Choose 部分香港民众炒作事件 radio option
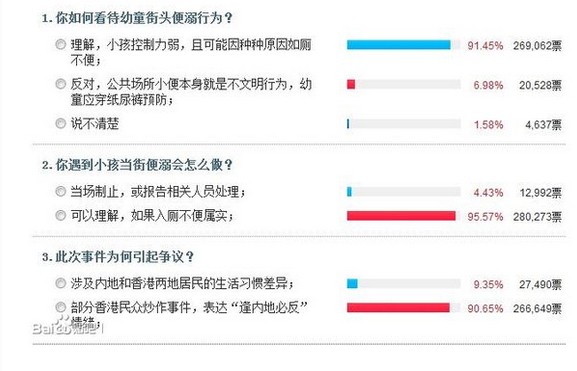Screen dimensions: 577x371 click(60, 307)
